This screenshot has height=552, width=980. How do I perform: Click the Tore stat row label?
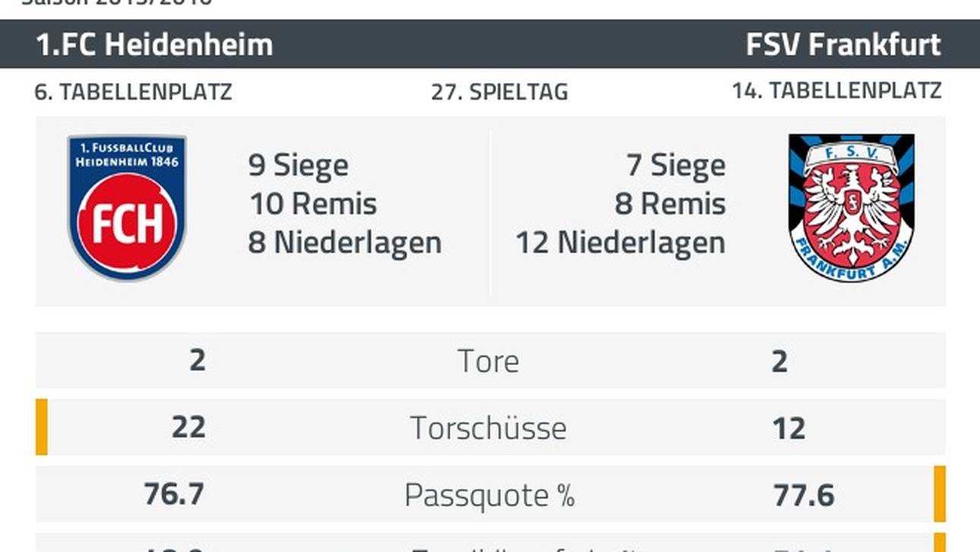(x=488, y=361)
